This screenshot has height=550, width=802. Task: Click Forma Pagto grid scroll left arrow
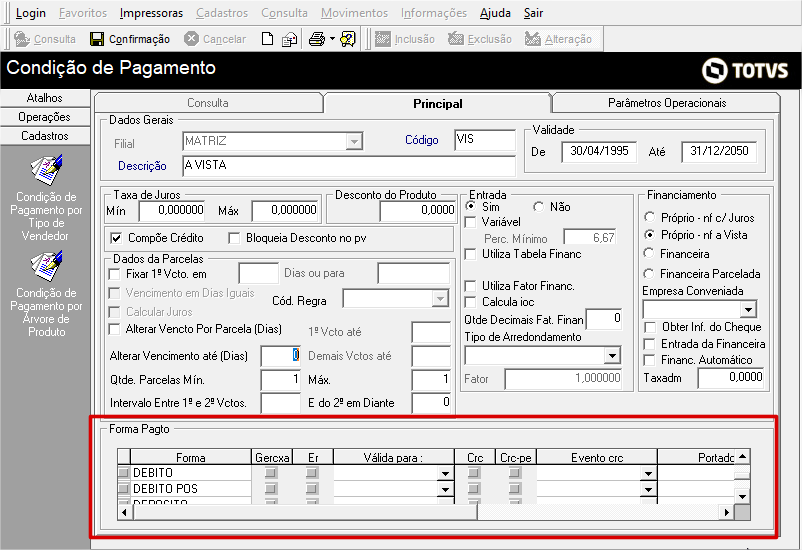pos(125,512)
